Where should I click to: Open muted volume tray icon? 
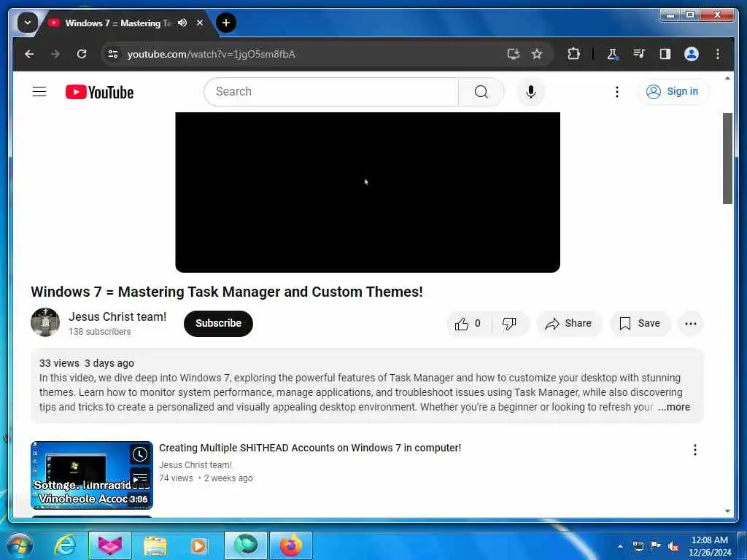[673, 547]
